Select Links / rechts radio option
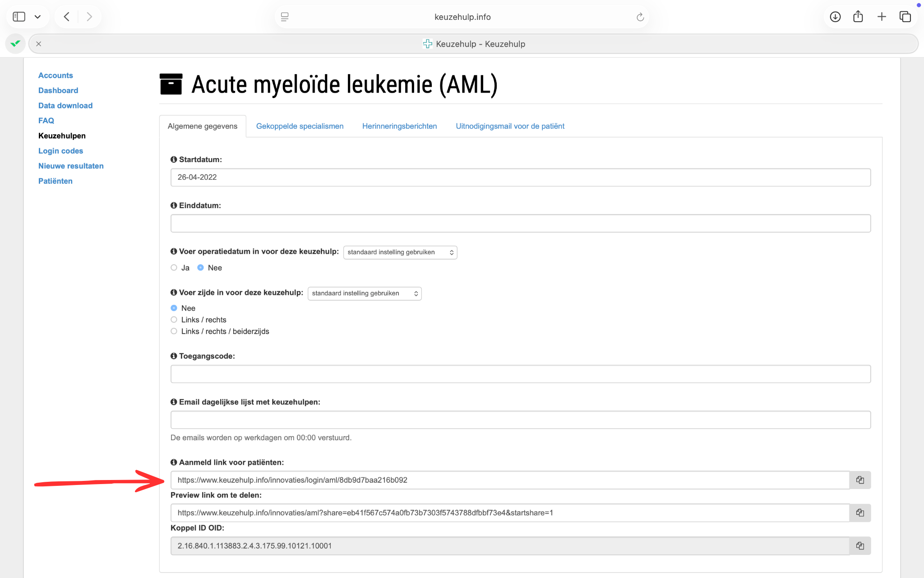The width and height of the screenshot is (924, 578). pyautogui.click(x=174, y=320)
